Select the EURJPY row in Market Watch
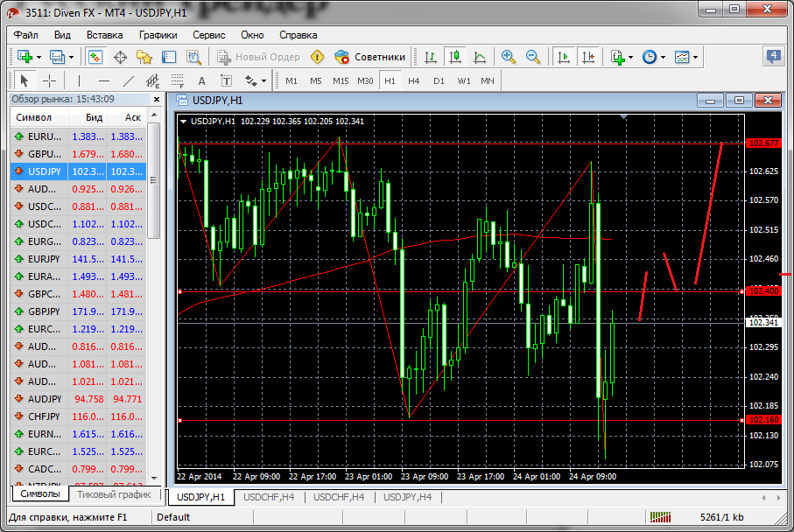Image resolution: width=794 pixels, height=532 pixels. click(x=78, y=259)
